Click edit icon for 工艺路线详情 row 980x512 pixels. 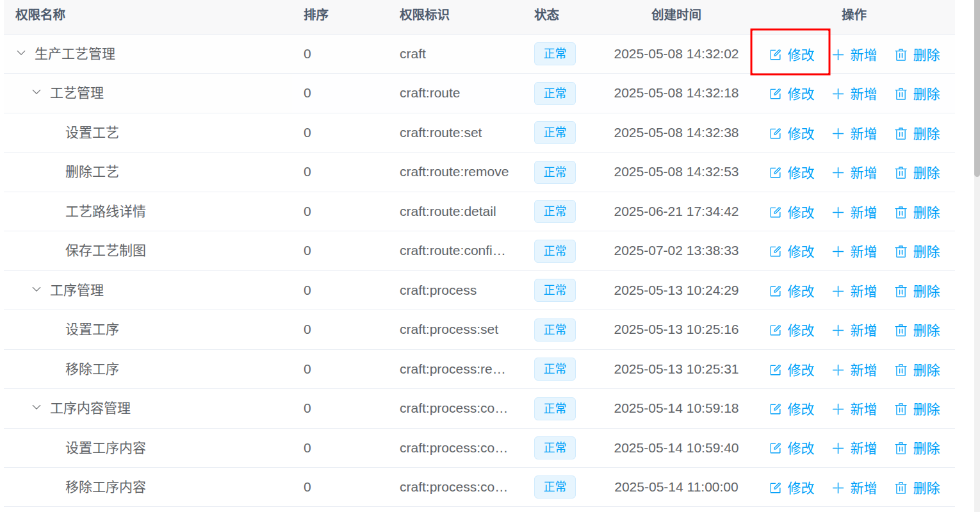click(775, 212)
